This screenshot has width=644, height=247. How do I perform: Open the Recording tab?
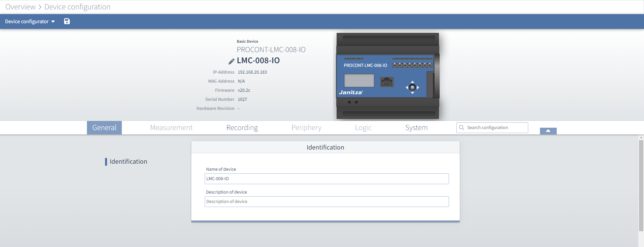coord(242,128)
